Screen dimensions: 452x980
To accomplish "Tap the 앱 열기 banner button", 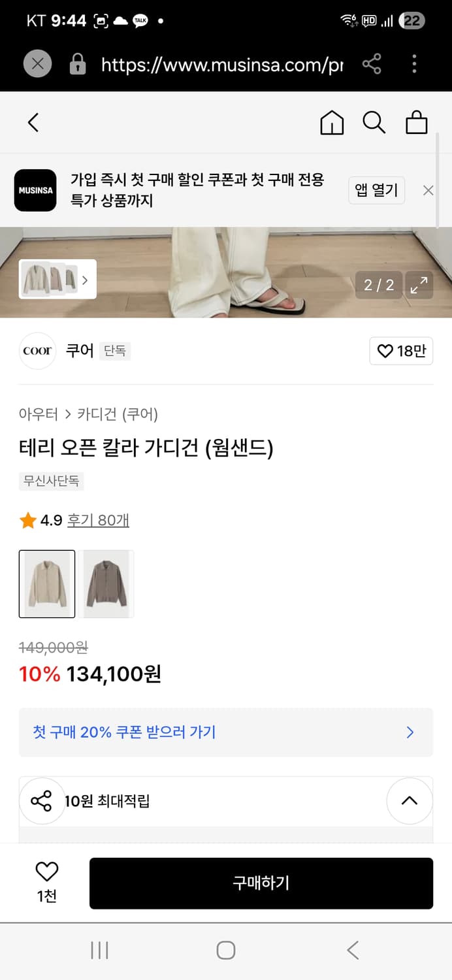I will click(376, 191).
